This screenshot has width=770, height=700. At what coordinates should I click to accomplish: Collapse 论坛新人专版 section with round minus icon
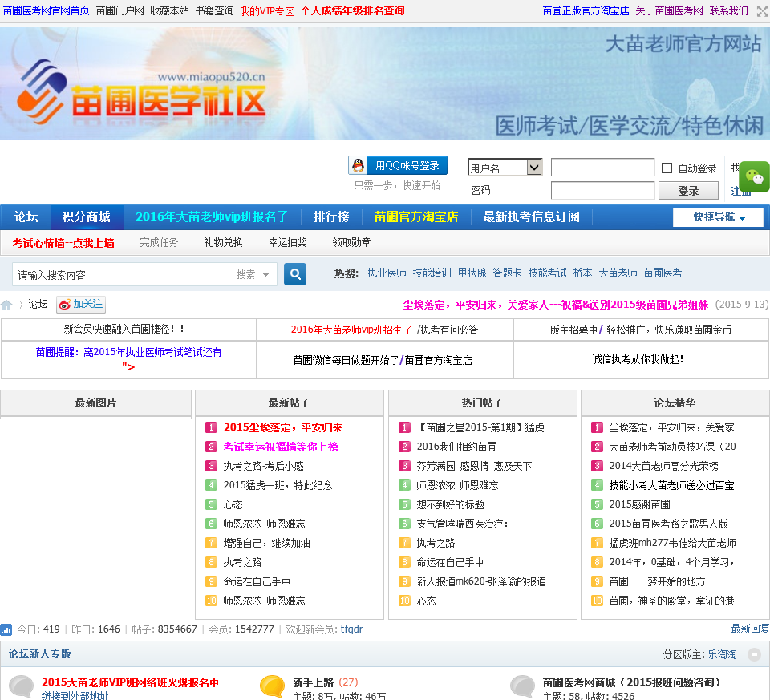click(754, 654)
